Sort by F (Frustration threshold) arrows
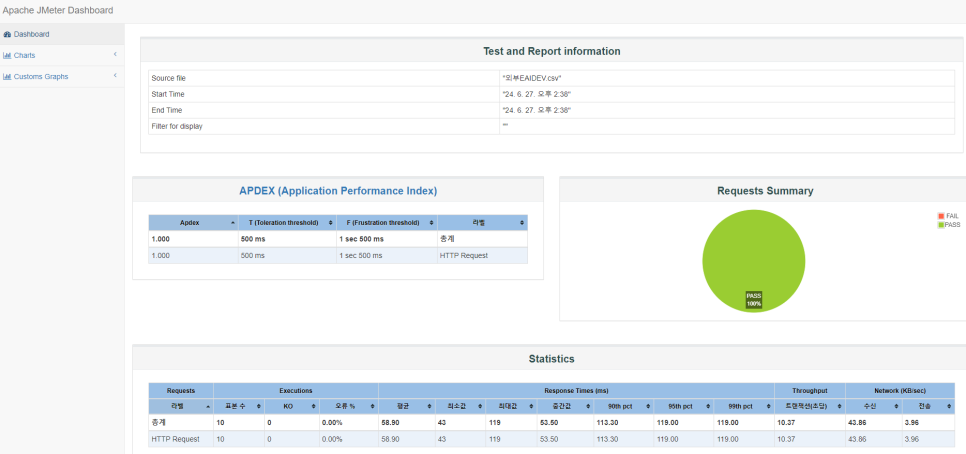Image resolution: width=966 pixels, height=454 pixels. 432,222
